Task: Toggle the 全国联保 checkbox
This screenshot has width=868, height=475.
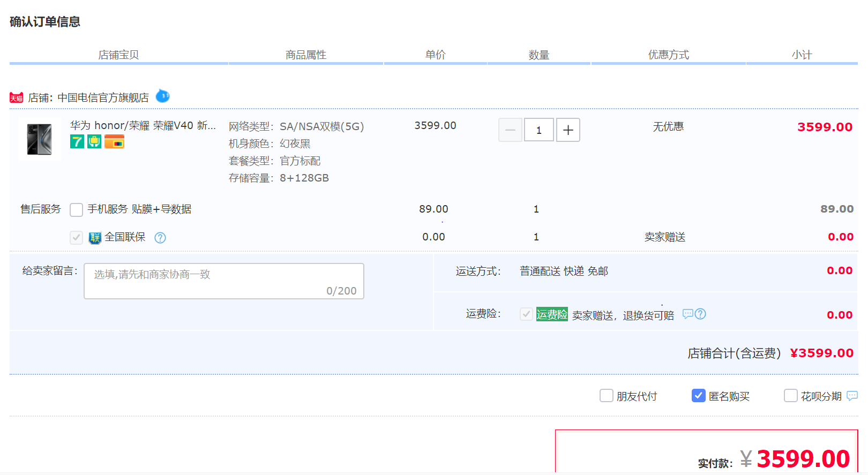Action: click(x=77, y=237)
